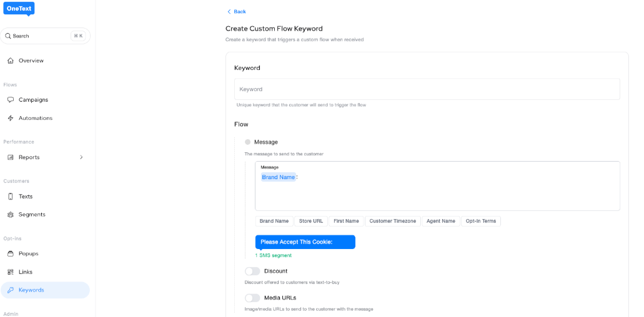Click the Segments icon in sidebar
Screen dimensions: 644x317
(10, 215)
